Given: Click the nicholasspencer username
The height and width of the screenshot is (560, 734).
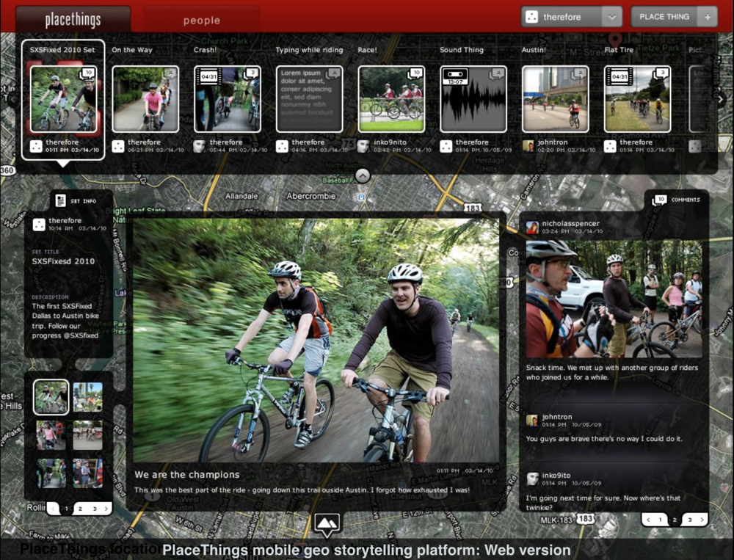Looking at the screenshot, I should (570, 223).
